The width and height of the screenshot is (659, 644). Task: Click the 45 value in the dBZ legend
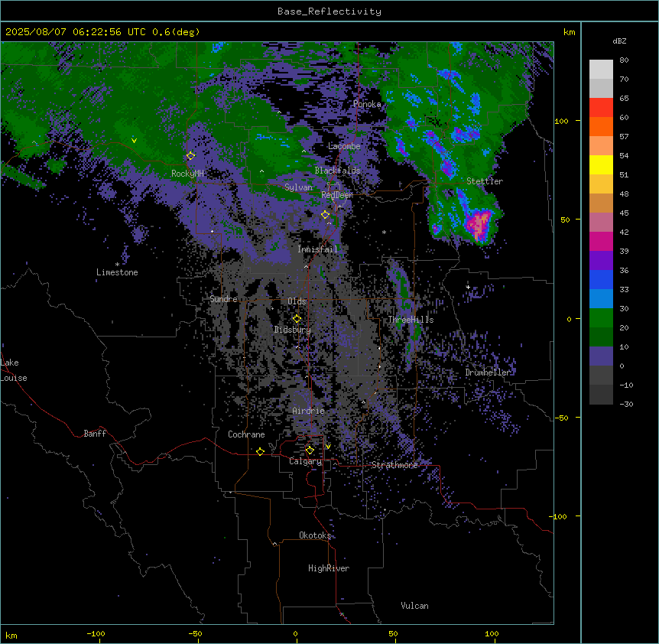pos(624,213)
